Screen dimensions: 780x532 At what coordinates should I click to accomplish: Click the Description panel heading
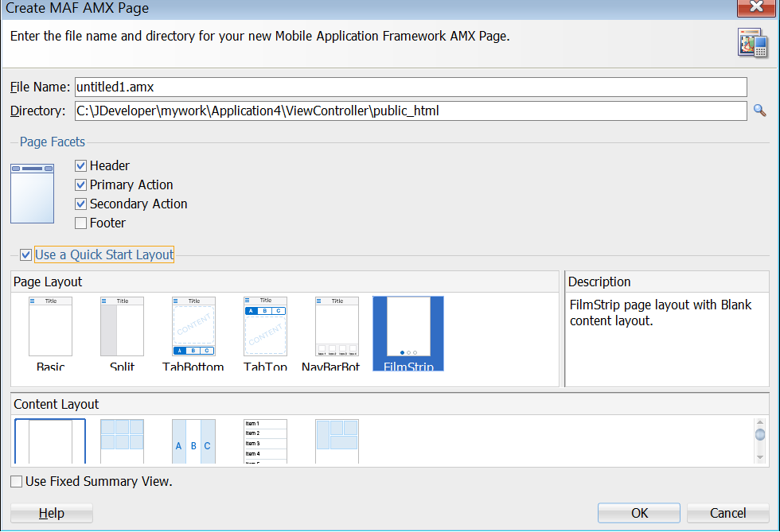(599, 282)
